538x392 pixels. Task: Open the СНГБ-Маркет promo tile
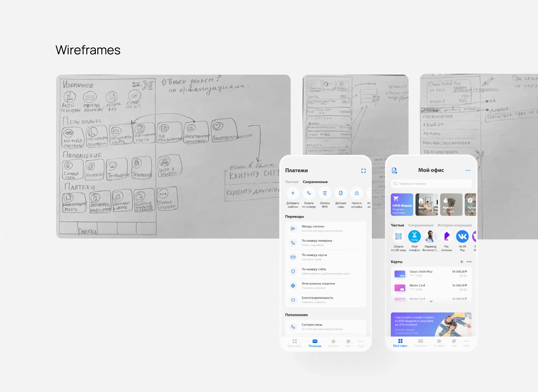pos(402,205)
